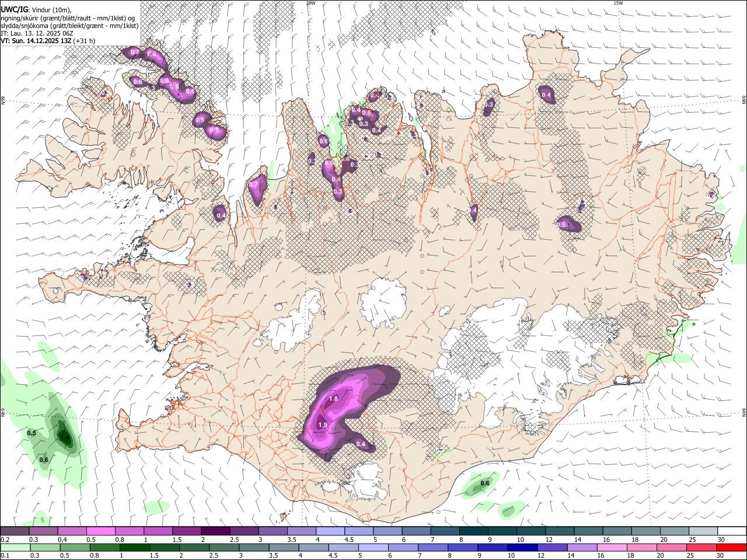This screenshot has height=560, width=747.
Task: Click the 0.6 rain label off southeast coast
Action: (485, 483)
